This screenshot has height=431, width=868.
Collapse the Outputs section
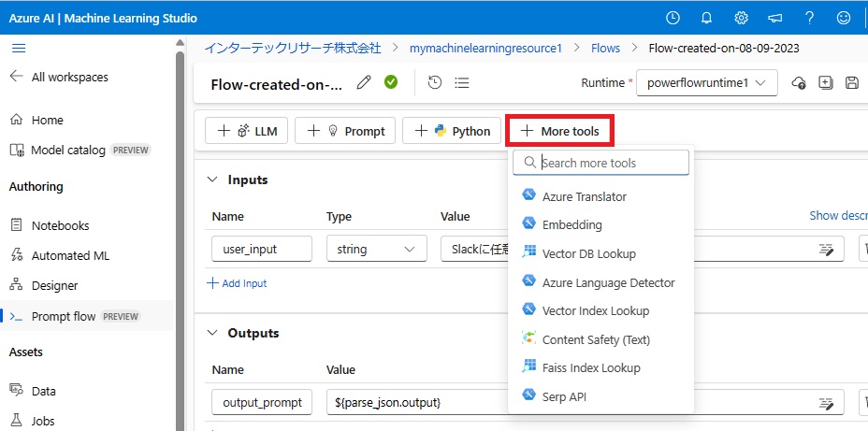[212, 333]
